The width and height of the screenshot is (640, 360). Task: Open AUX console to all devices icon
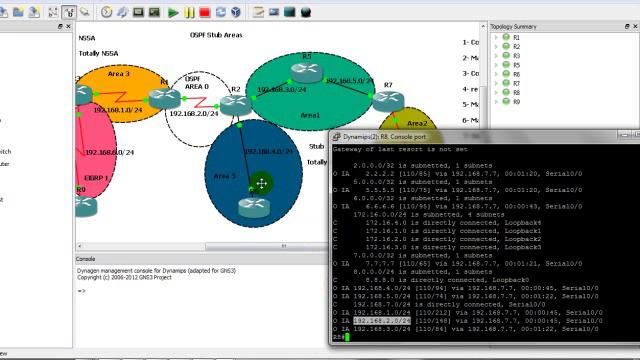coord(154,12)
